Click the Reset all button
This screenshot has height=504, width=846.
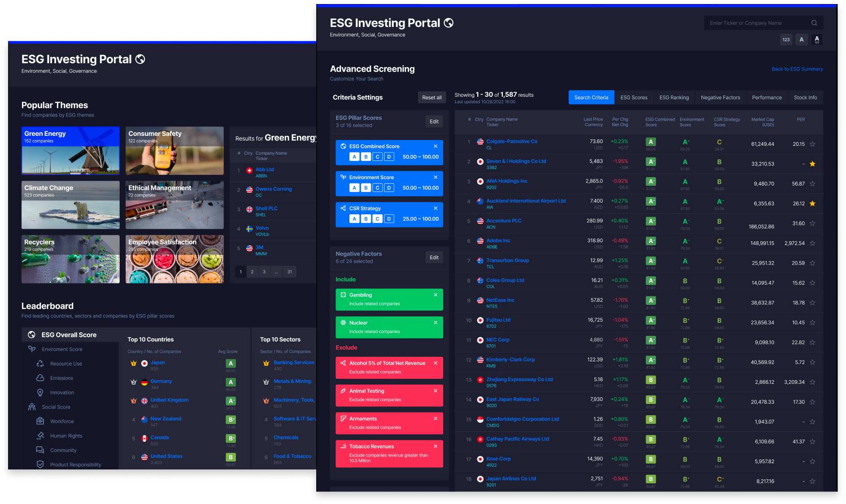432,97
